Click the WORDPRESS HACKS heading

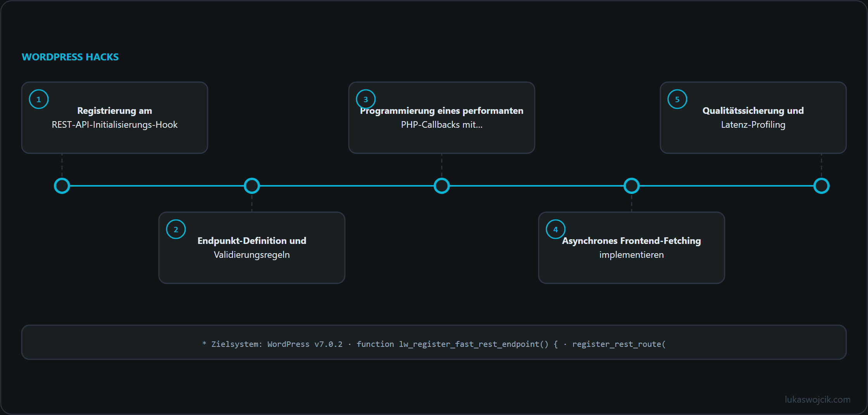[x=70, y=57]
